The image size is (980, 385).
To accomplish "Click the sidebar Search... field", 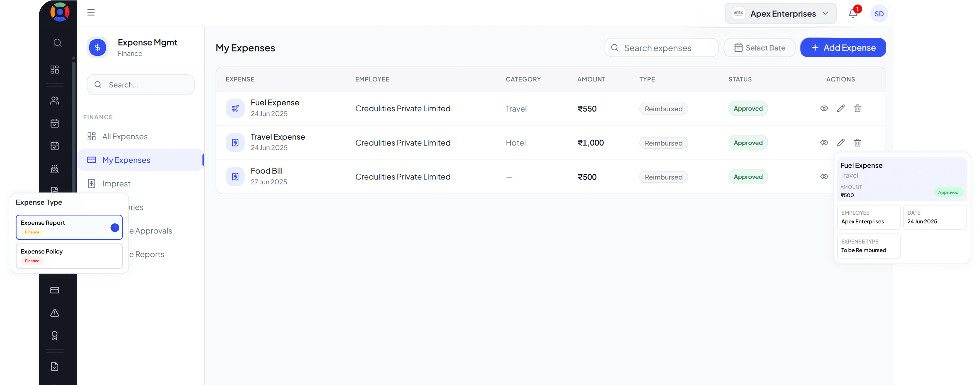I will [x=141, y=85].
